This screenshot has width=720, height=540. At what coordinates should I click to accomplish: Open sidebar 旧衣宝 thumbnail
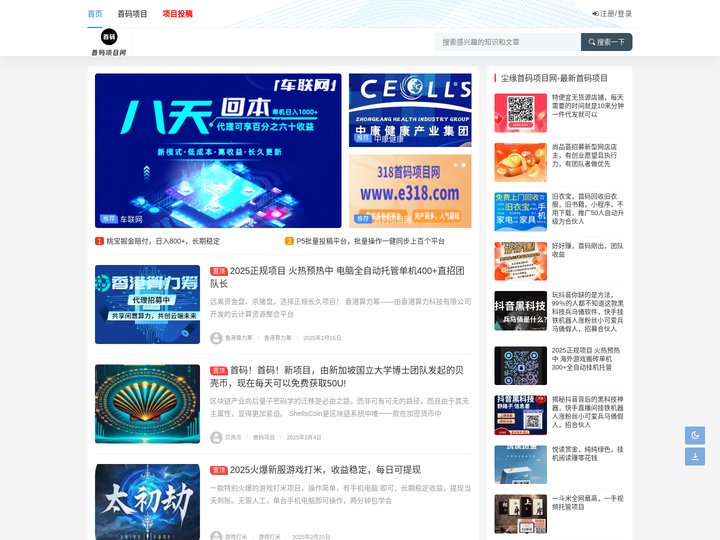(520, 212)
